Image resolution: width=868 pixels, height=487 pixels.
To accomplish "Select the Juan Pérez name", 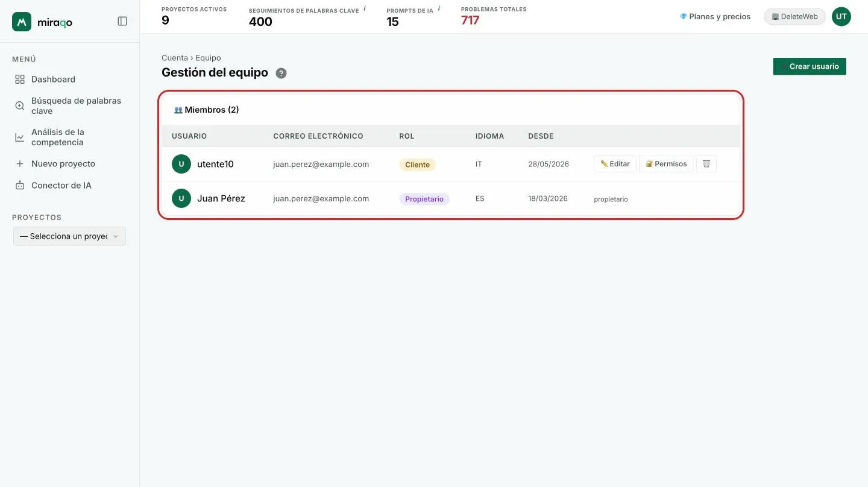I will (221, 198).
